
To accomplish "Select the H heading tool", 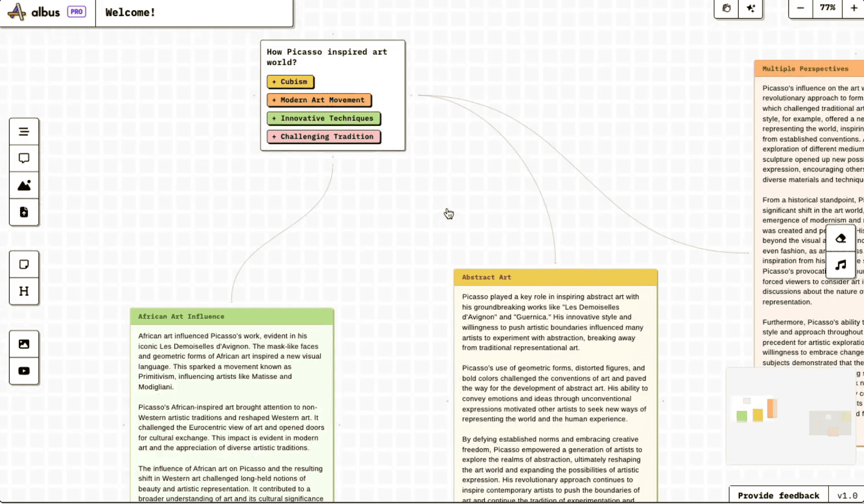I will [x=24, y=291].
